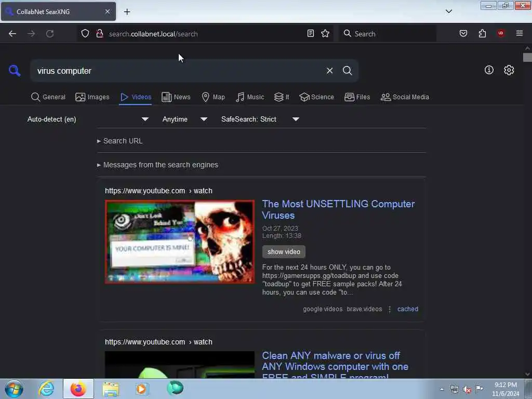Clear the search query with X
The image size is (532, 399).
(329, 71)
